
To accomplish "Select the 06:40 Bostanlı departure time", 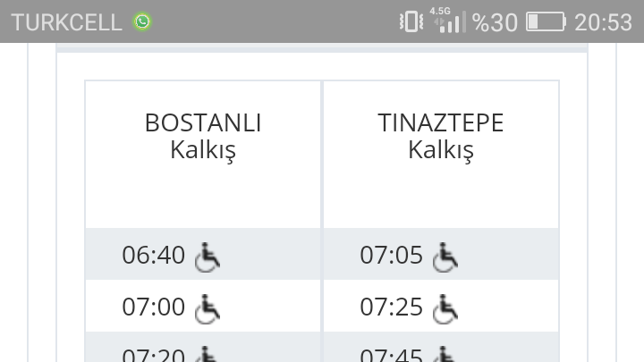I will coord(153,255).
